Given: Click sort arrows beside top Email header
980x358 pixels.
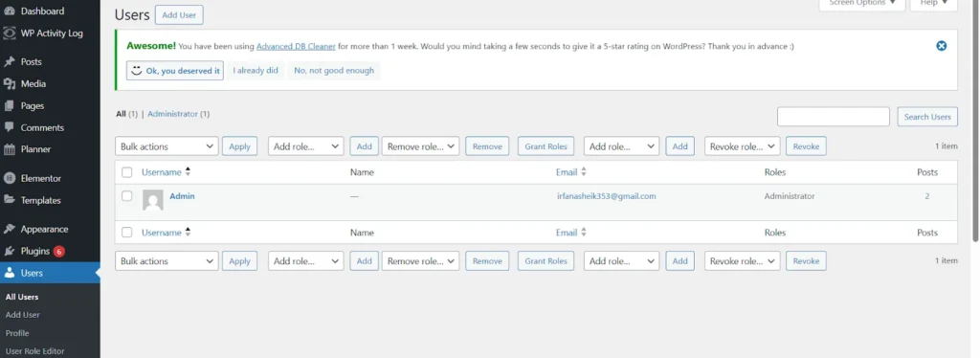Looking at the screenshot, I should click(x=583, y=171).
